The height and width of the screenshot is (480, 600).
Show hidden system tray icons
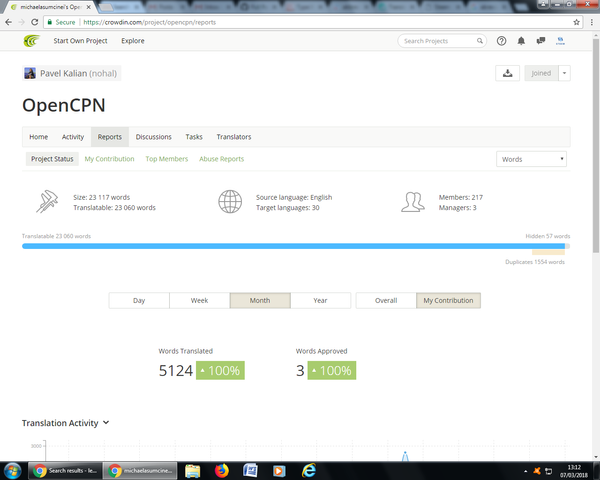point(525,471)
